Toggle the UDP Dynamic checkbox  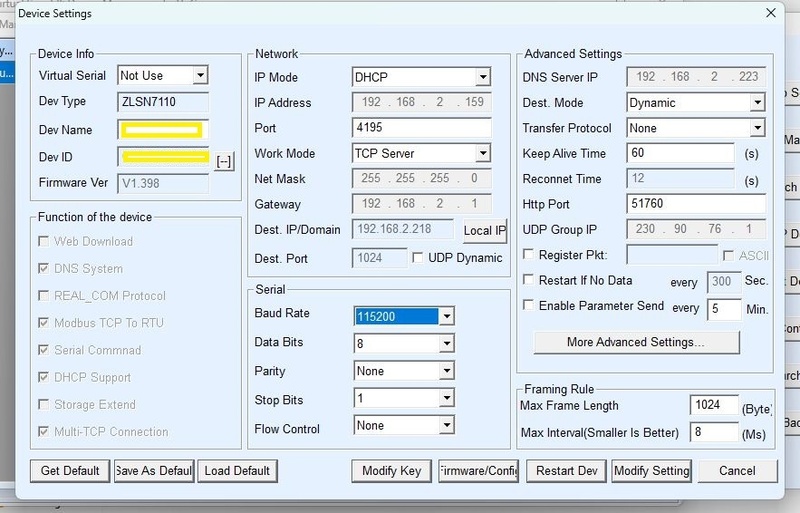[417, 258]
